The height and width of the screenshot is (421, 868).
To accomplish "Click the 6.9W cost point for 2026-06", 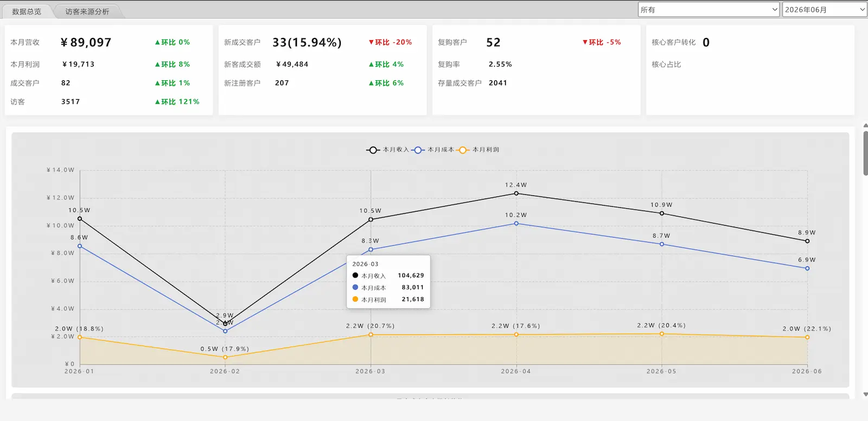I will (807, 269).
